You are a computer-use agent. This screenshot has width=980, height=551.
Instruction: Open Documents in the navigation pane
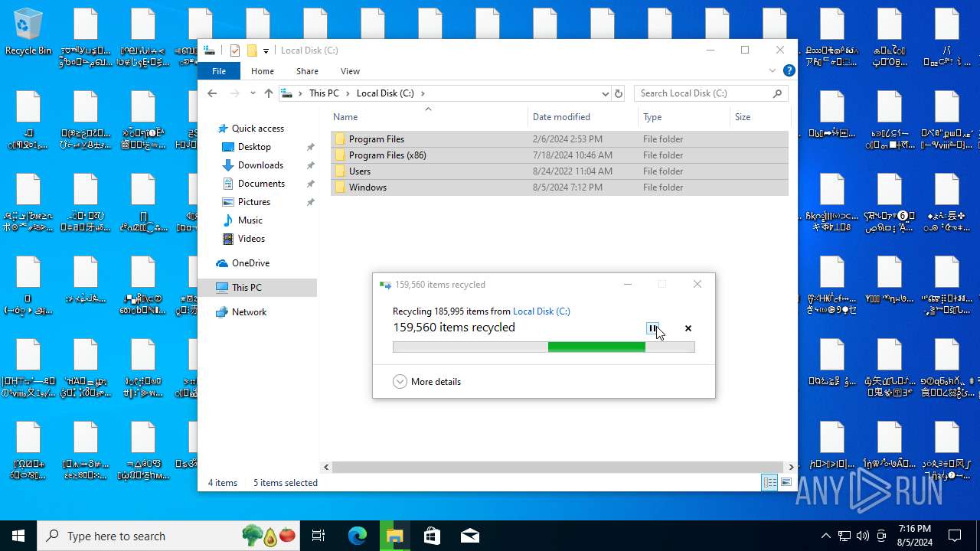(261, 184)
